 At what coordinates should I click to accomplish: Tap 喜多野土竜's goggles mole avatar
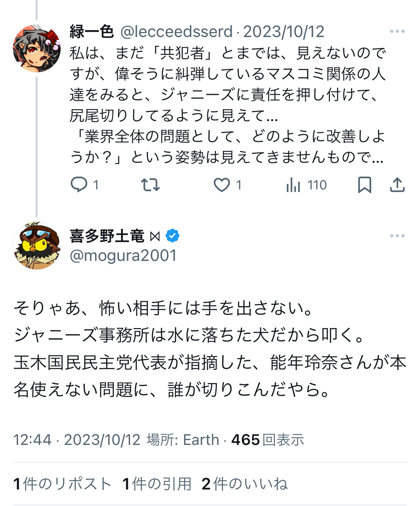point(37,246)
